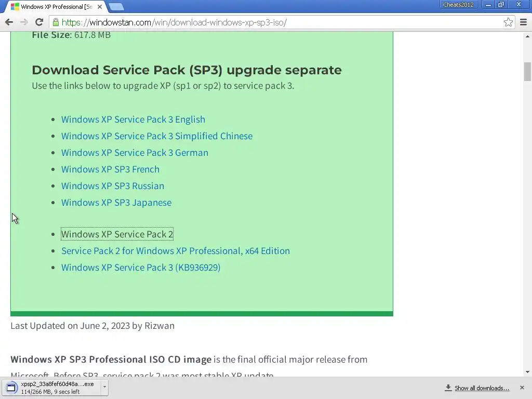Click the download arrow icon beside Show all downloads
The image size is (532, 399).
tap(448, 388)
